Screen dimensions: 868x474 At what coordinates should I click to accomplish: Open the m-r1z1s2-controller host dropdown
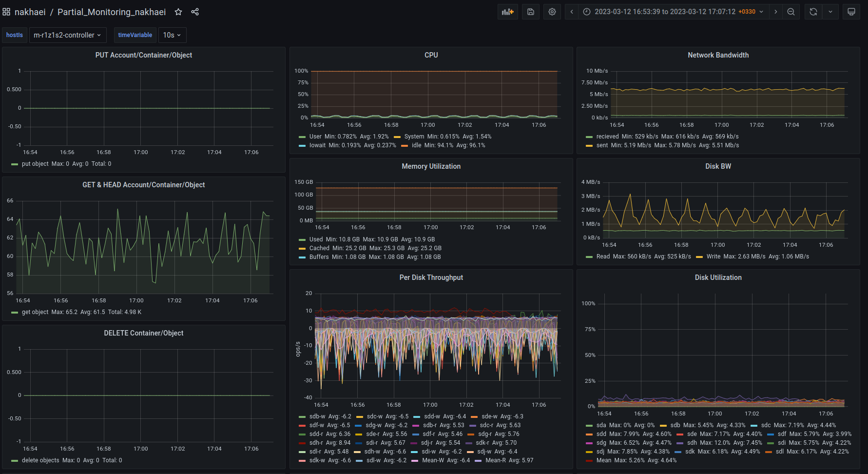67,35
